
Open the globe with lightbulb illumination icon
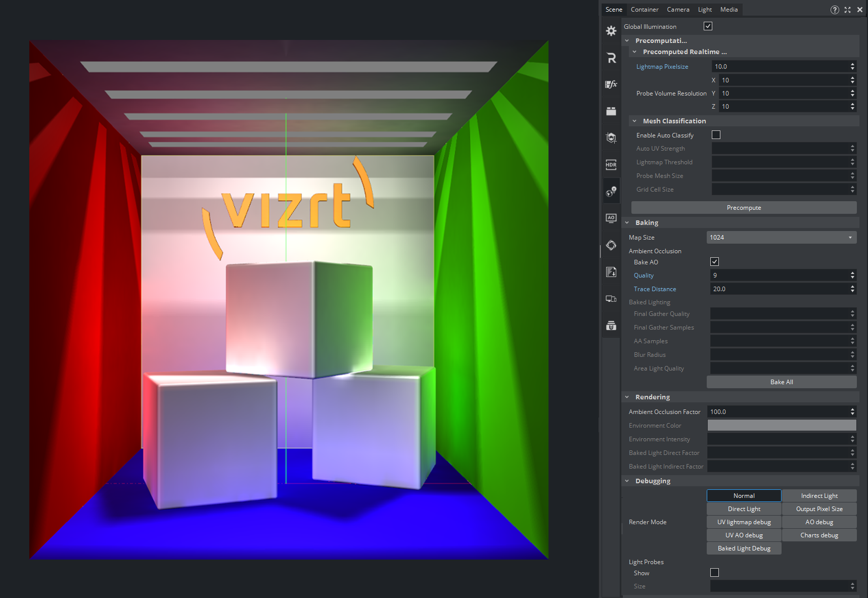(x=611, y=192)
